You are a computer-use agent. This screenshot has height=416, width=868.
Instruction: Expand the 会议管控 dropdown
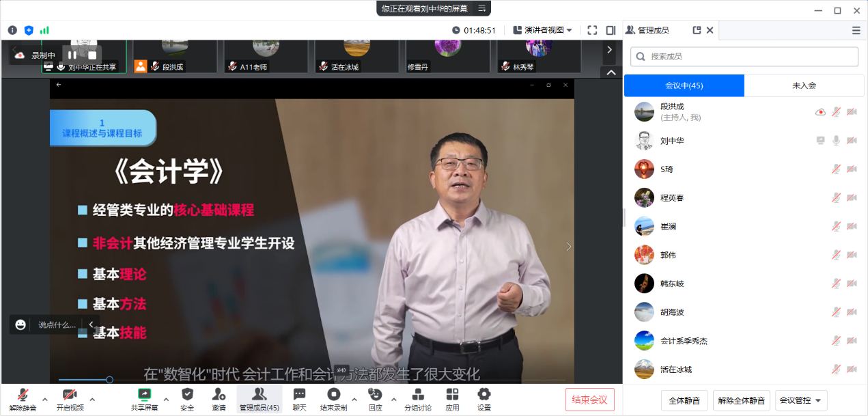(802, 400)
